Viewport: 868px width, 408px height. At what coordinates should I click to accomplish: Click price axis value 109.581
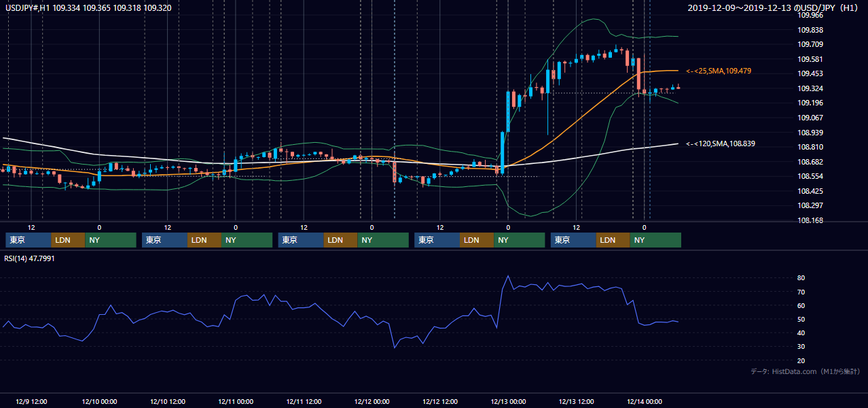click(810, 59)
